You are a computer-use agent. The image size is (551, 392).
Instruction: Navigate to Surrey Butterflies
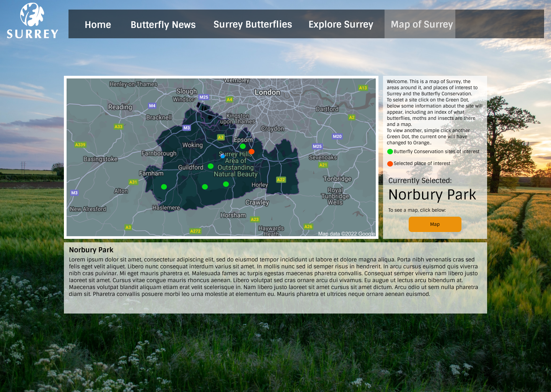pyautogui.click(x=253, y=24)
